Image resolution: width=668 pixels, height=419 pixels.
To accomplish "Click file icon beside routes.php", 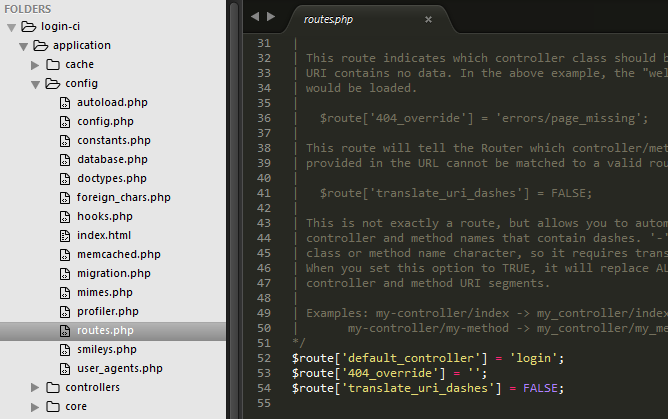I will pyautogui.click(x=65, y=331).
